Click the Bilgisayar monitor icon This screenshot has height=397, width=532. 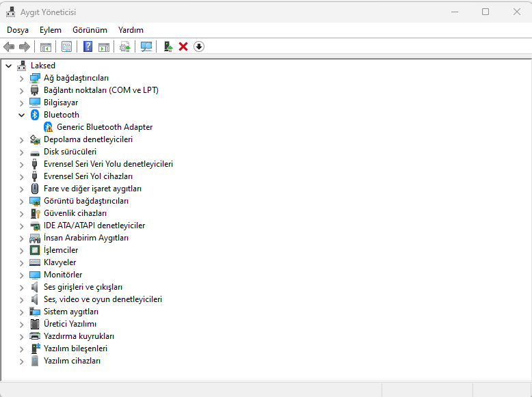[x=35, y=102]
